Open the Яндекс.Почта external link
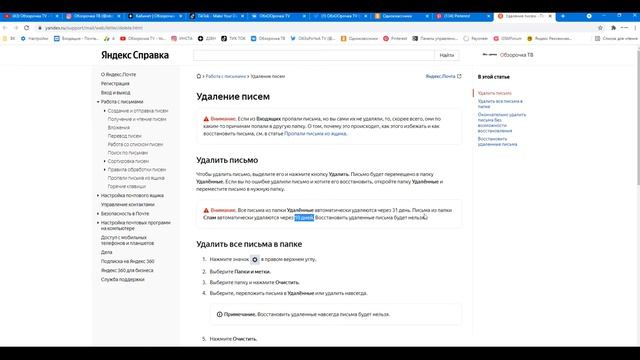The height and width of the screenshot is (360, 640). [x=443, y=76]
